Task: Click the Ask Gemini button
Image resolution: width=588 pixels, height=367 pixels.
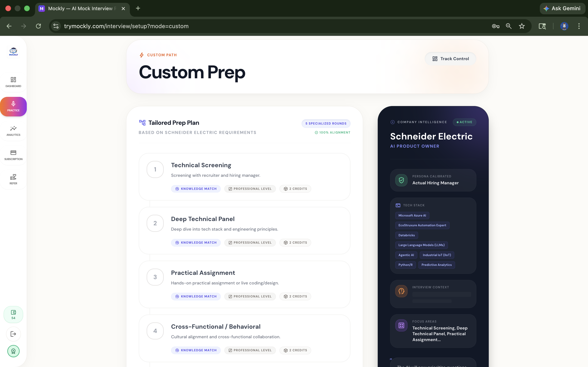Action: (562, 9)
